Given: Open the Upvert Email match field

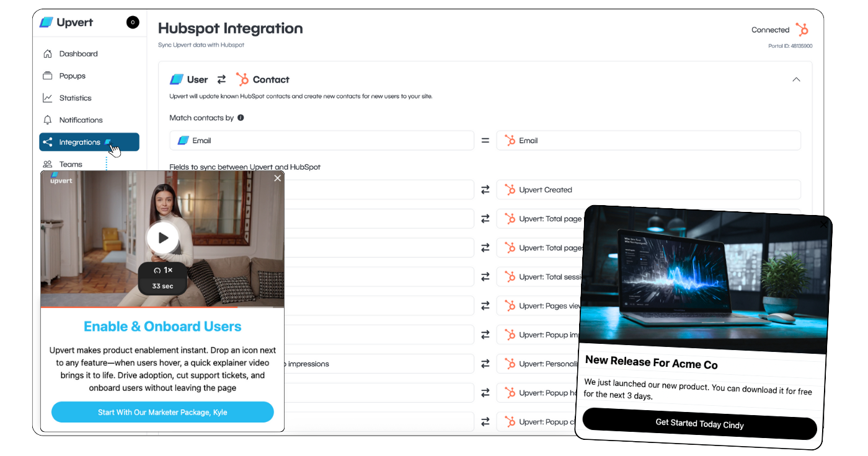Looking at the screenshot, I should point(322,141).
